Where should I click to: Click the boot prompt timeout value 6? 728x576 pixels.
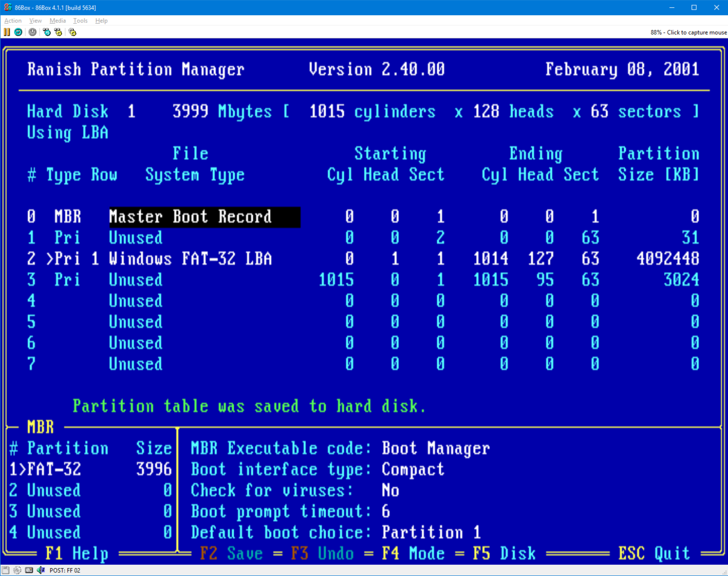[386, 512]
